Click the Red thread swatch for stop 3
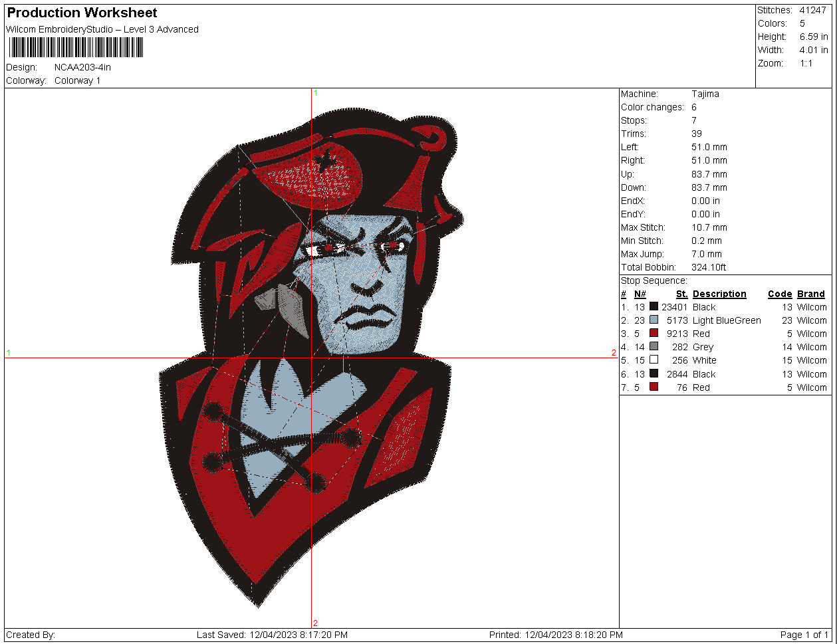Viewport: 837px width, 644px height. (x=654, y=334)
